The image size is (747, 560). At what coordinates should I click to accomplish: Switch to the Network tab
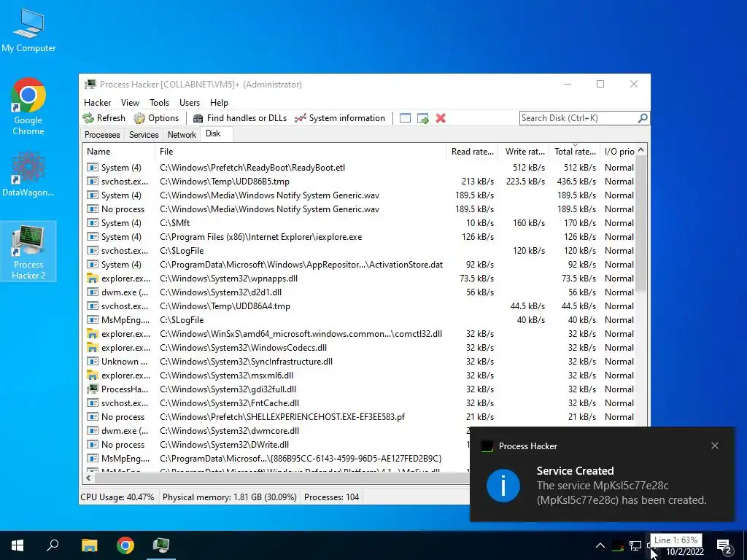tap(182, 135)
